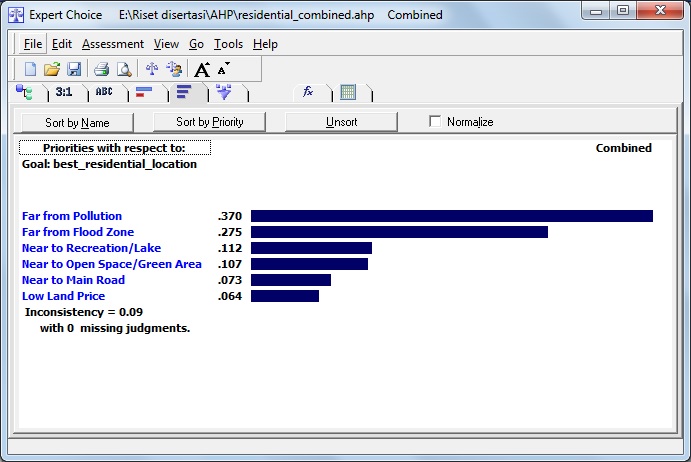Open the fx formula tab

coord(309,92)
